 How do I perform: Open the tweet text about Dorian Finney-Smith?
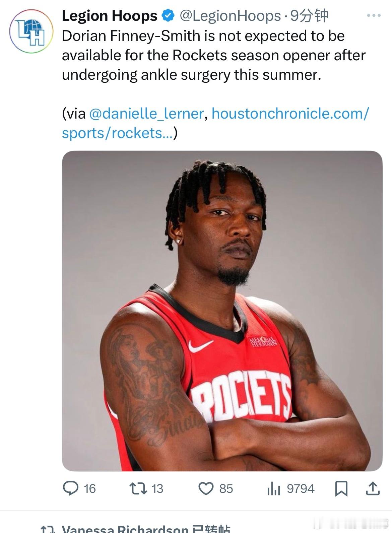pos(213,55)
